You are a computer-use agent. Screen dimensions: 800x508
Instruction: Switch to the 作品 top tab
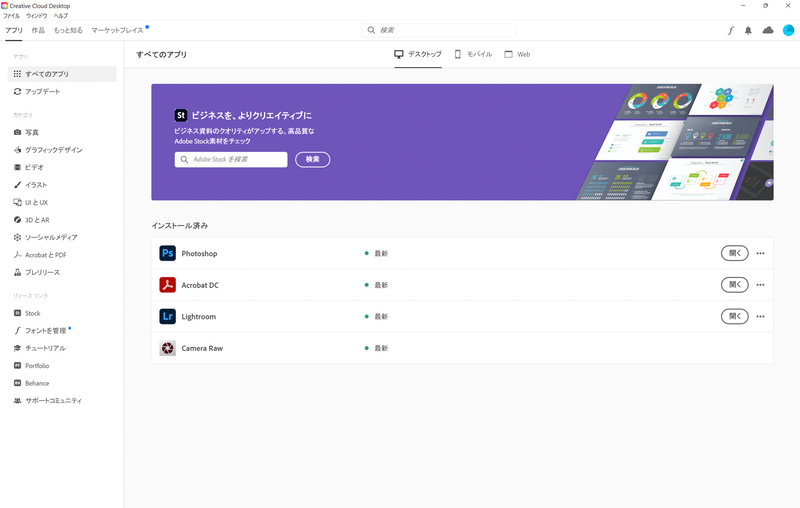[38, 30]
